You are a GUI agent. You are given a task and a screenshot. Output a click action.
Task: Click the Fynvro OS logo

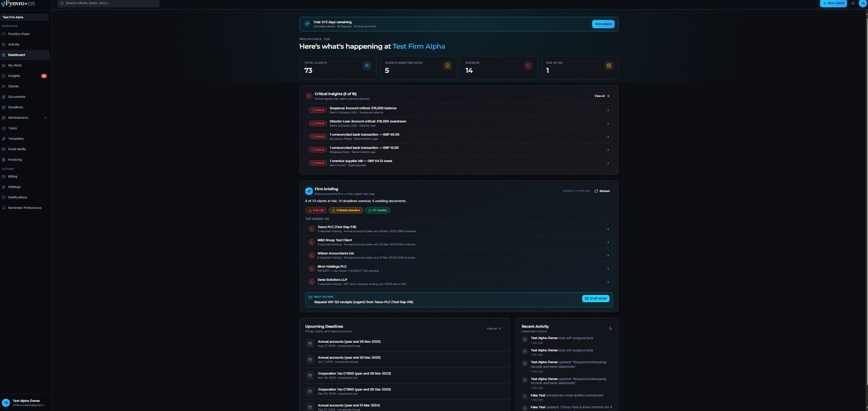[x=18, y=3]
